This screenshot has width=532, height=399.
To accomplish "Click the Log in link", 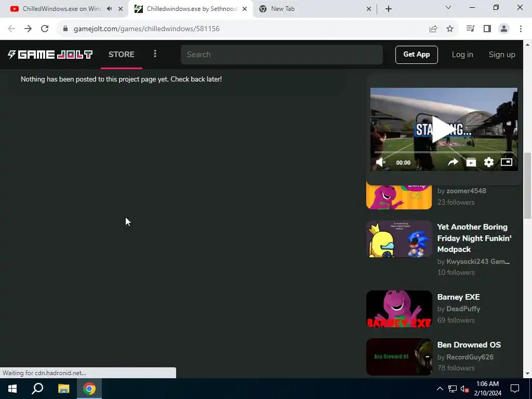I will click(462, 55).
